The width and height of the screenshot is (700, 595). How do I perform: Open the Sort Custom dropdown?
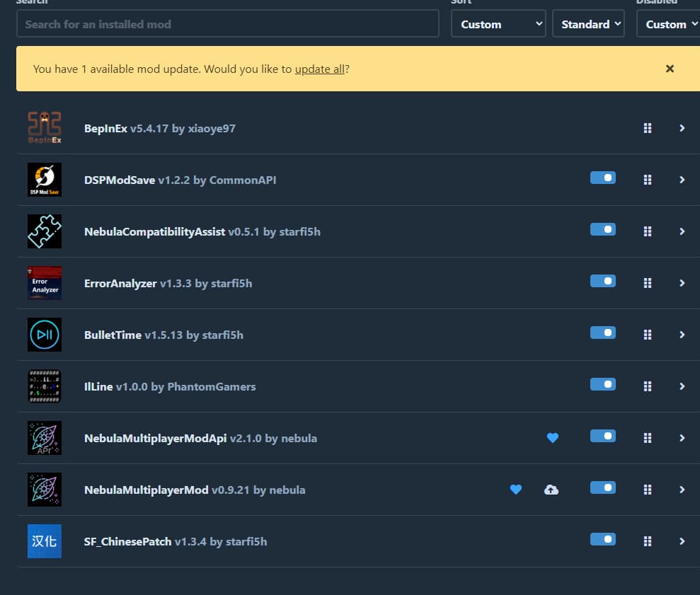[x=498, y=23]
